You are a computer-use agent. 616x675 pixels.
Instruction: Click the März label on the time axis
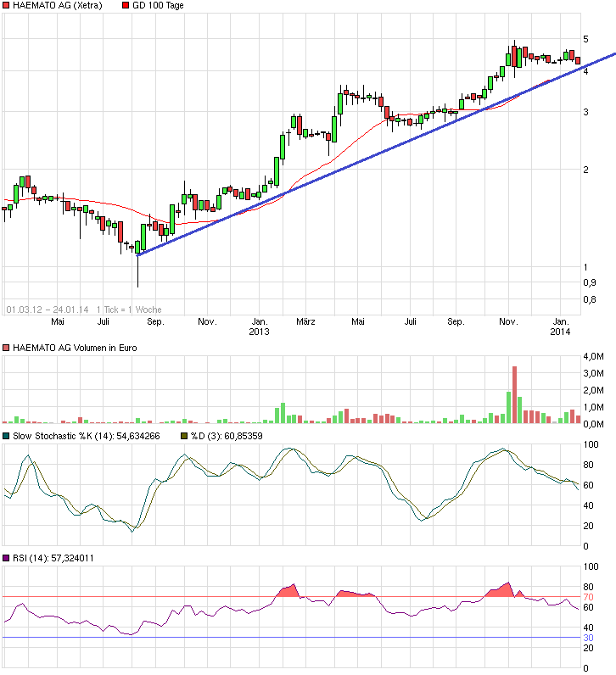pyautogui.click(x=306, y=322)
